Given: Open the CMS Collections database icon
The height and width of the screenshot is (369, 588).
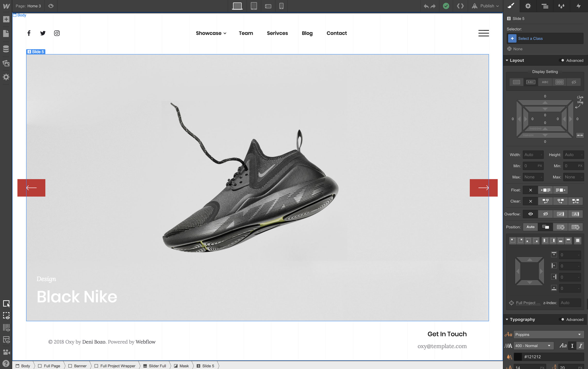Looking at the screenshot, I should click(6, 49).
